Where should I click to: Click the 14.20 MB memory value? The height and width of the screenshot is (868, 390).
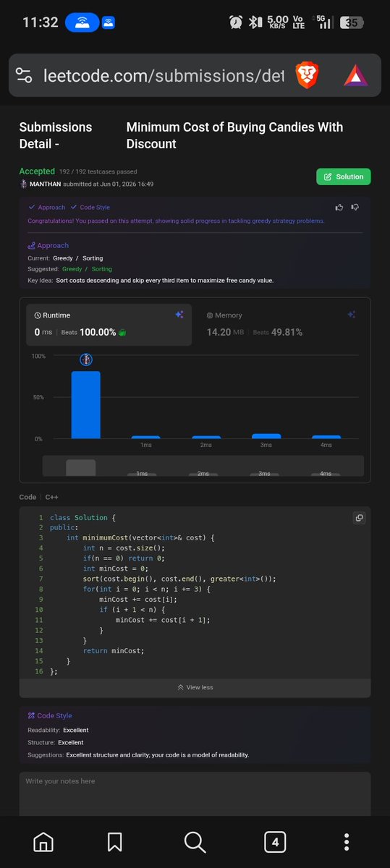pos(225,332)
